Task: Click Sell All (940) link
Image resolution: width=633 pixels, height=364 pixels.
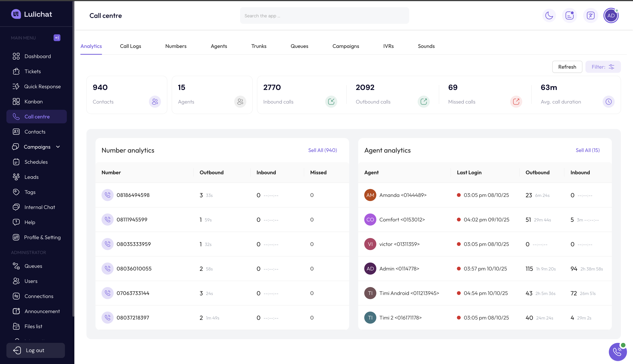Action: click(322, 150)
